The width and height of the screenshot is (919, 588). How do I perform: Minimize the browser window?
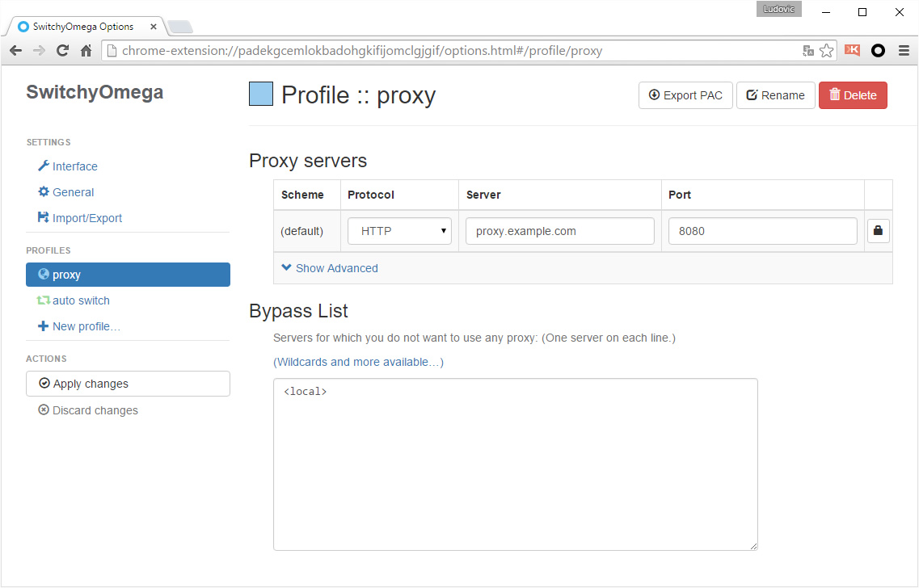826,12
